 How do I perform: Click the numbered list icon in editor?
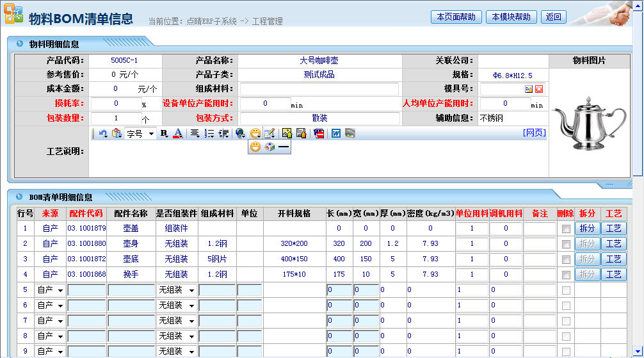(209, 133)
